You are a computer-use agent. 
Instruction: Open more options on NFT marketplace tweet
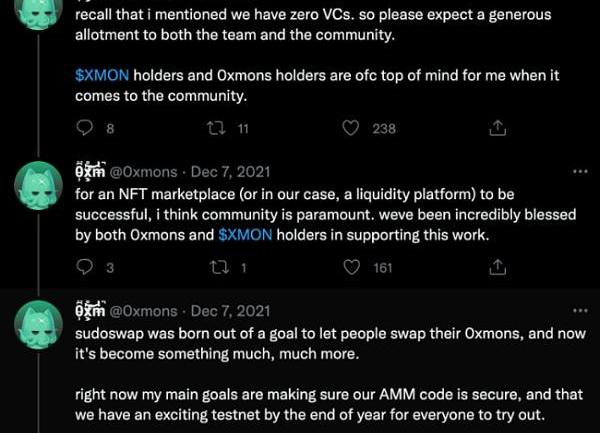pyautogui.click(x=579, y=172)
